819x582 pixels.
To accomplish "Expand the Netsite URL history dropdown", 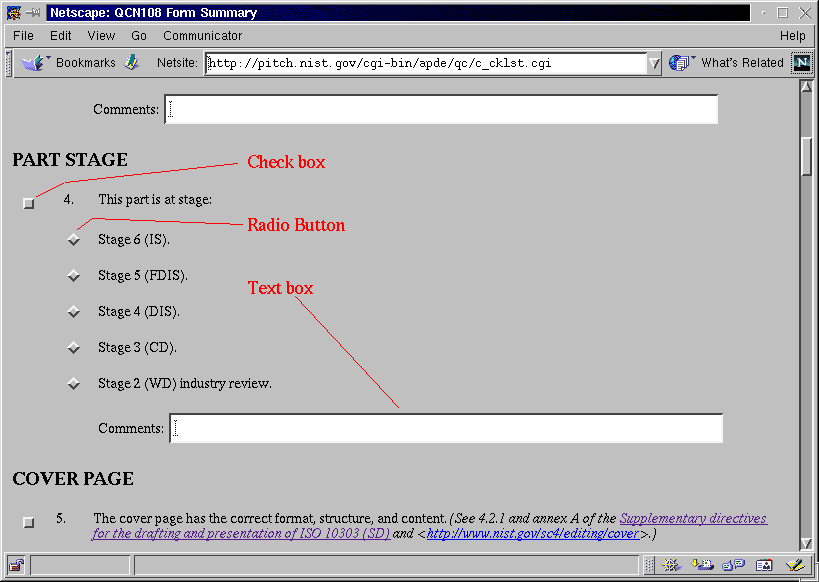I will click(654, 63).
